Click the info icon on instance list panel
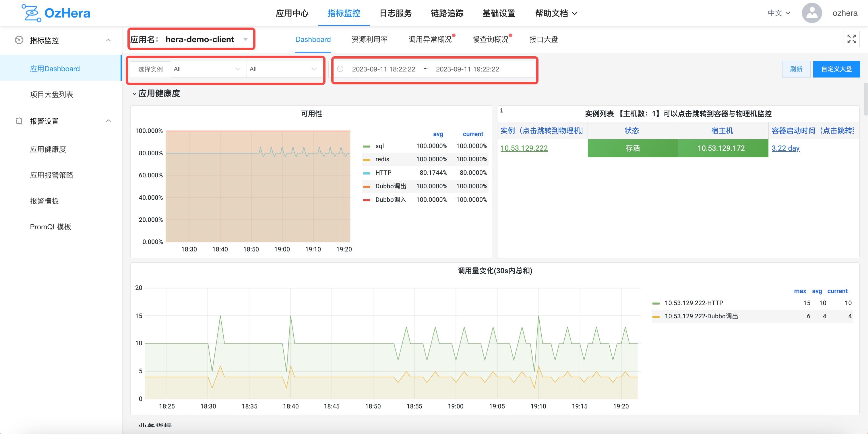868x434 pixels. pyautogui.click(x=501, y=110)
